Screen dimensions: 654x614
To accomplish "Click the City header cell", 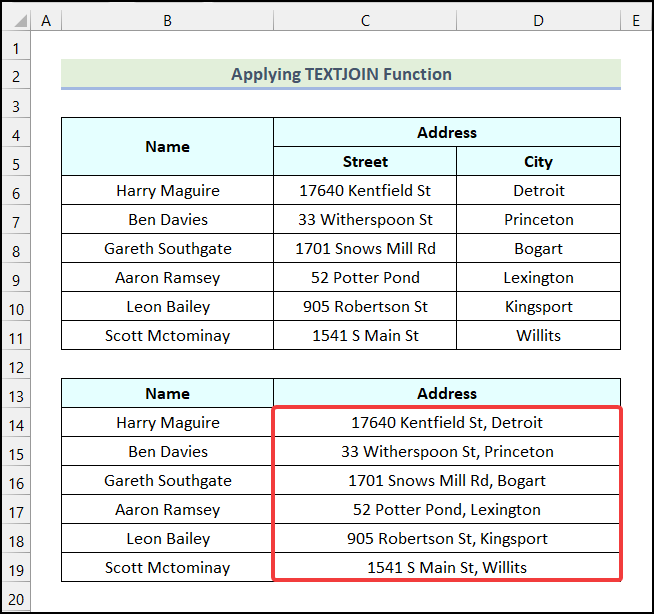I will (x=538, y=161).
